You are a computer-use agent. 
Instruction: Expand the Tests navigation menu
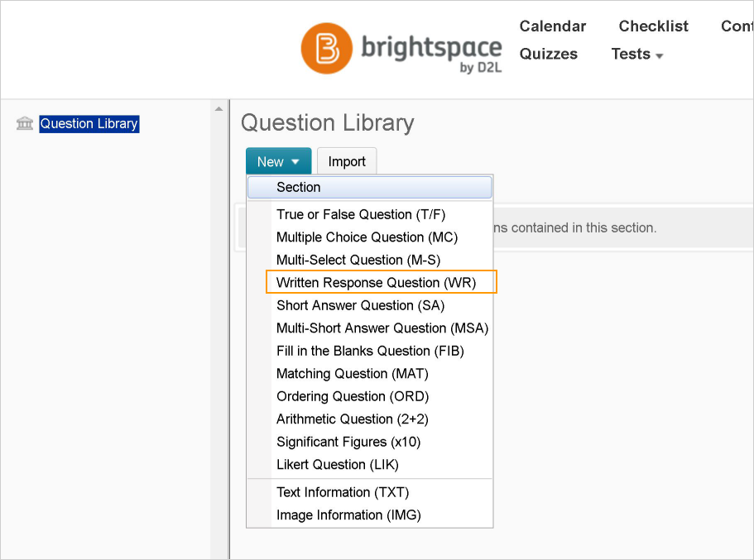click(637, 55)
